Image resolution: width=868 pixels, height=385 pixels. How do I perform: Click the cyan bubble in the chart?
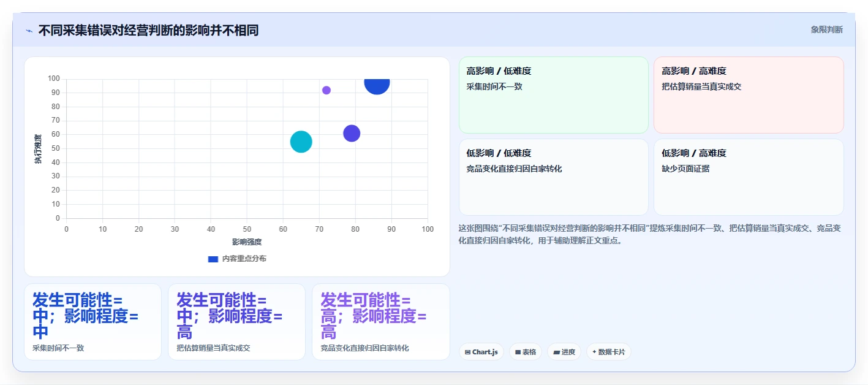pyautogui.click(x=301, y=142)
